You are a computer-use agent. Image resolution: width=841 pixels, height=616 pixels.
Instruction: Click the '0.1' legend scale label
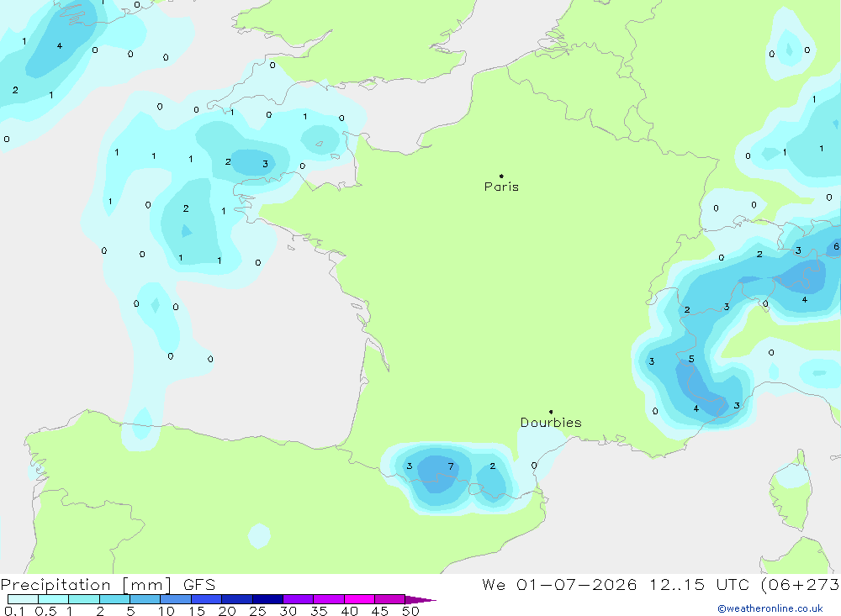pyautogui.click(x=14, y=611)
